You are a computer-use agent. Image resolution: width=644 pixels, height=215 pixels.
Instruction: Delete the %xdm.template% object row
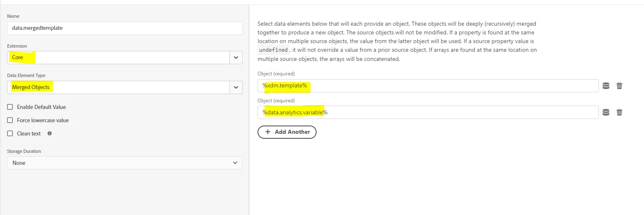(619, 86)
